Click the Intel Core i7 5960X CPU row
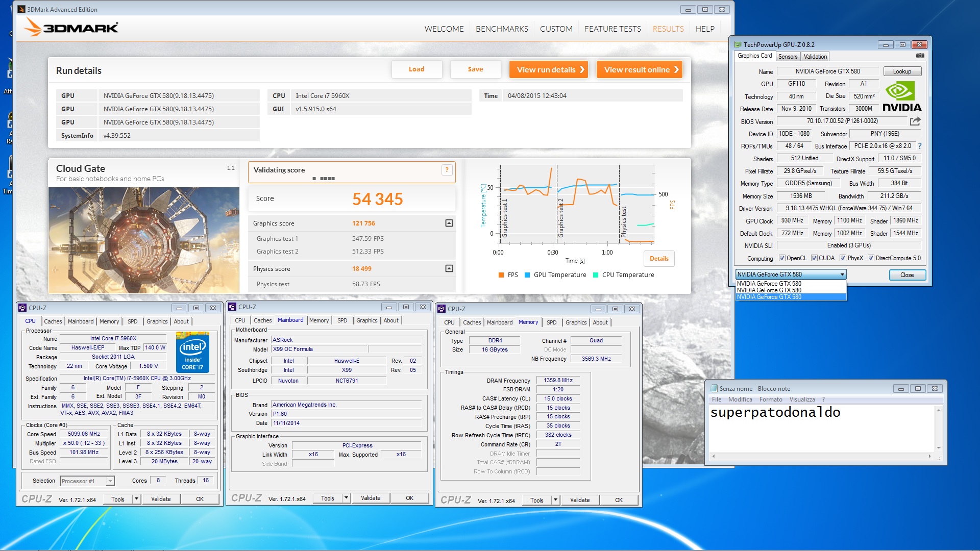This screenshot has height=551, width=980. pos(370,96)
